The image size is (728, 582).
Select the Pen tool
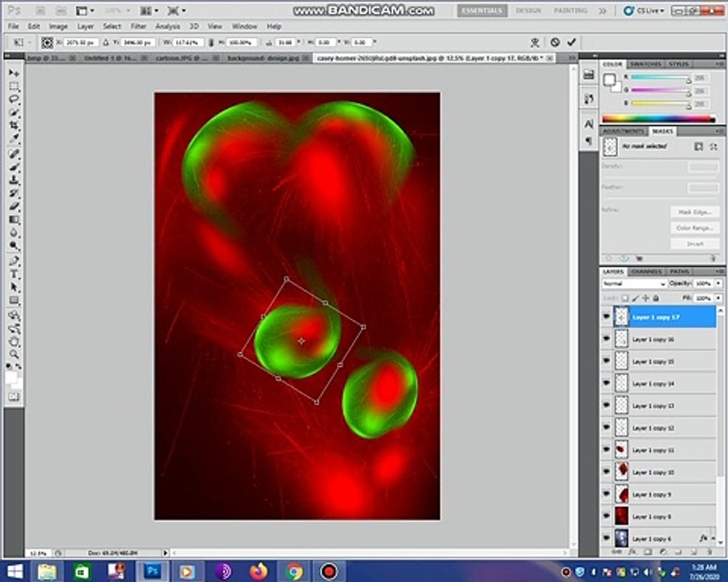(x=14, y=261)
